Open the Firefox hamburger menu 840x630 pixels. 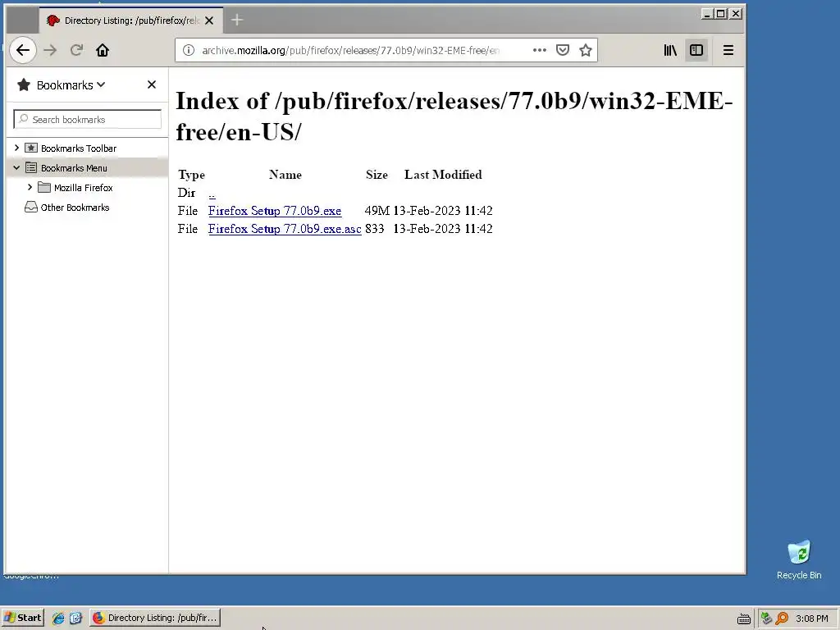[728, 50]
